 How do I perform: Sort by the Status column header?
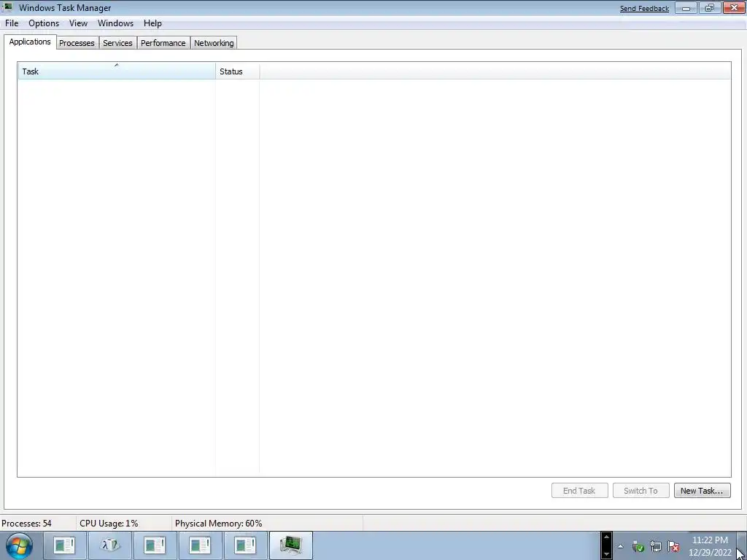point(237,71)
